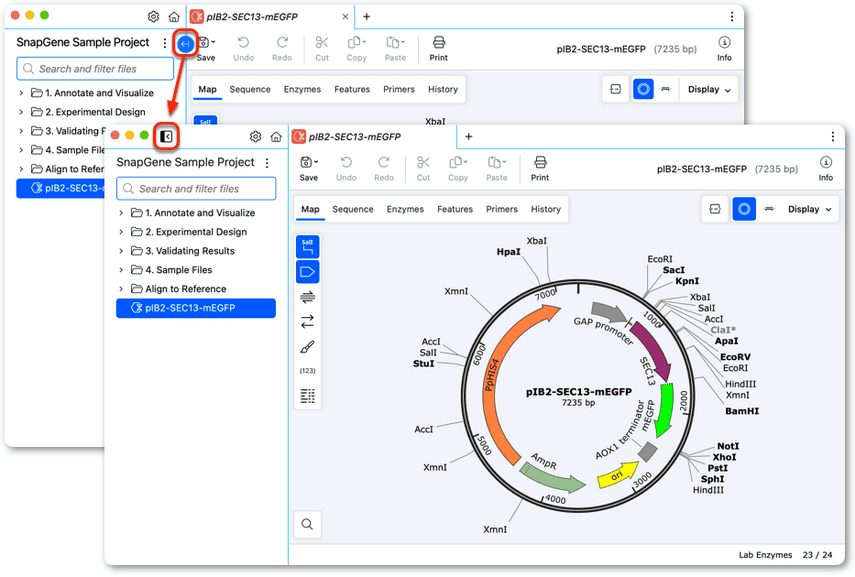Open the magnifier search button below the map
This screenshot has width=855, height=577.
pos(308,524)
